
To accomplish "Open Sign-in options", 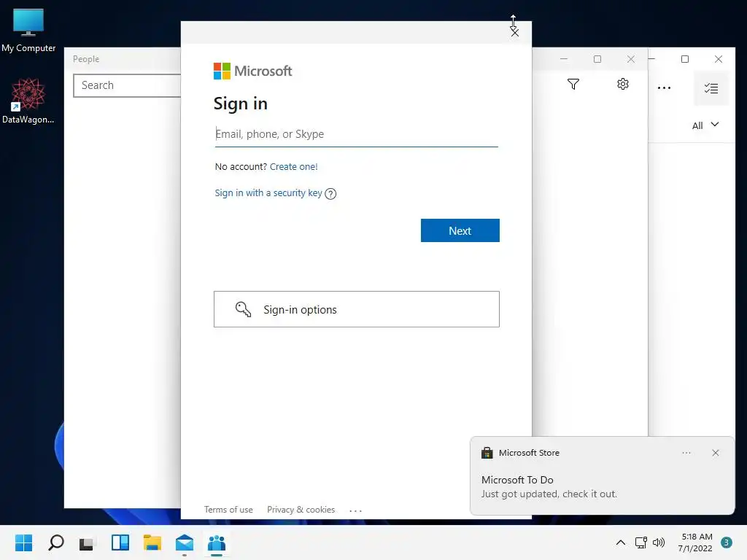I will (356, 309).
